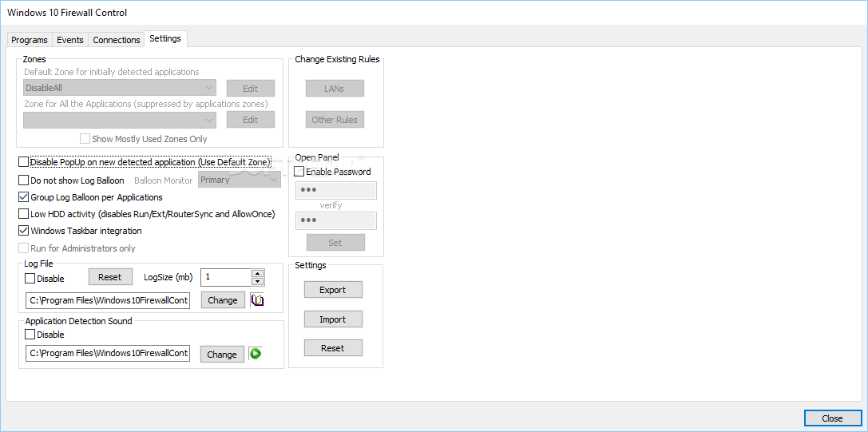
Task: Click the log file path text field
Action: coord(108,300)
